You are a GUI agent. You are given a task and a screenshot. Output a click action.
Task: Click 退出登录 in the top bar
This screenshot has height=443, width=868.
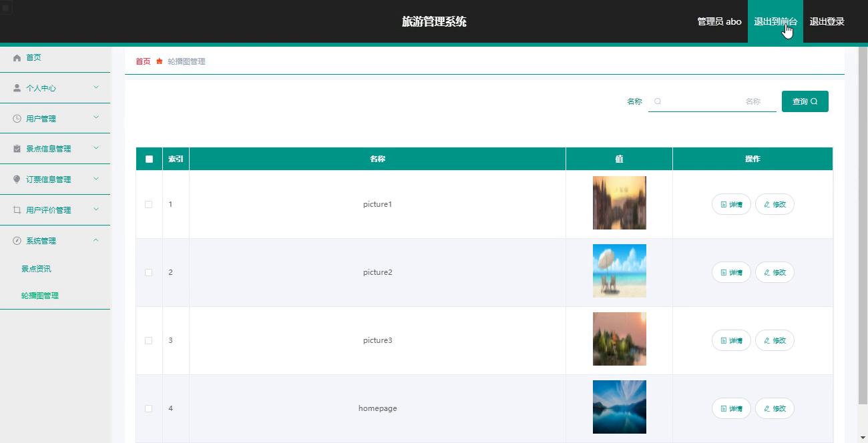tap(827, 21)
